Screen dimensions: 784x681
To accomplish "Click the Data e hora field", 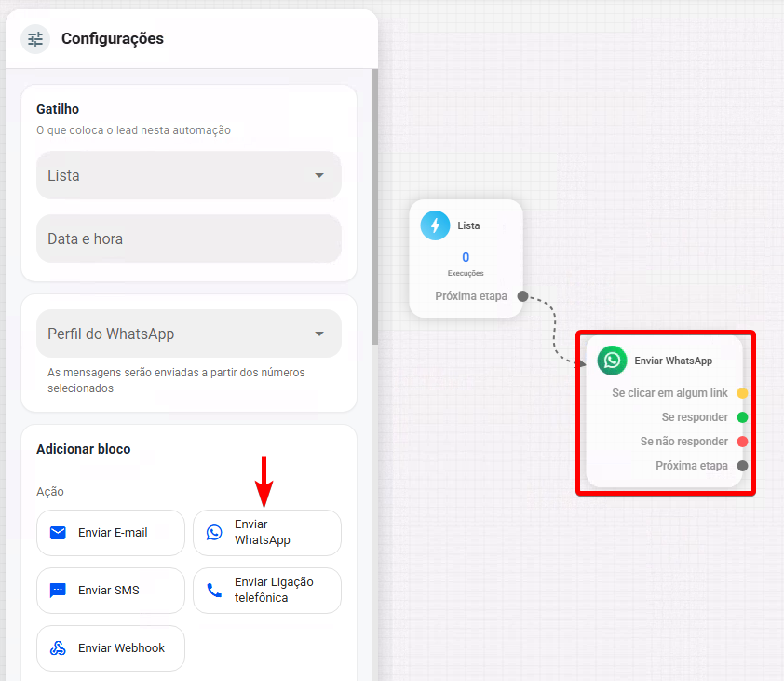I will point(189,238).
